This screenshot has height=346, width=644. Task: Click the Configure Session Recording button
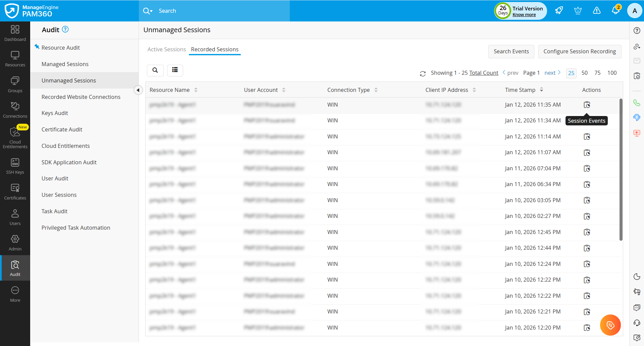pos(579,51)
